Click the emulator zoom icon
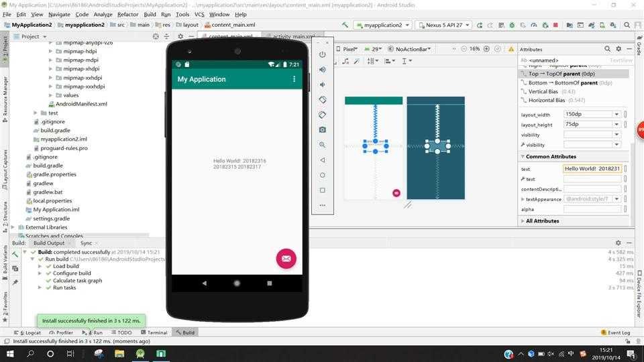 coord(323,145)
